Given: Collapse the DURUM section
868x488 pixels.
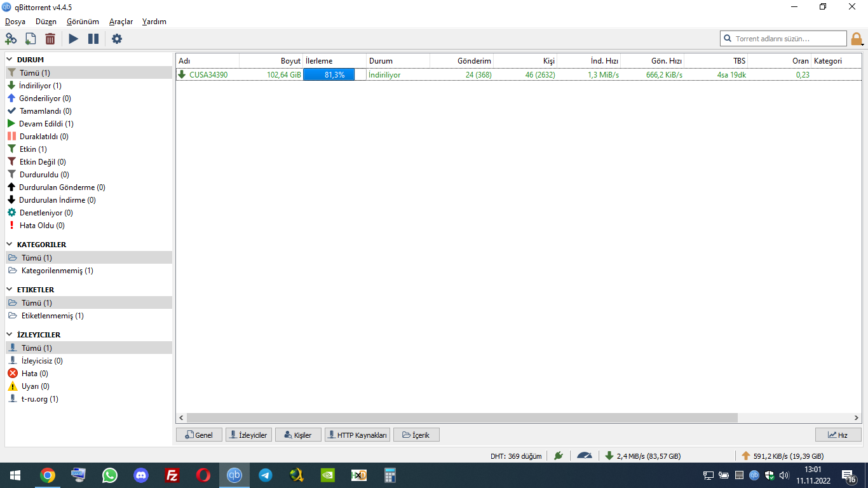Looking at the screenshot, I should tap(10, 60).
